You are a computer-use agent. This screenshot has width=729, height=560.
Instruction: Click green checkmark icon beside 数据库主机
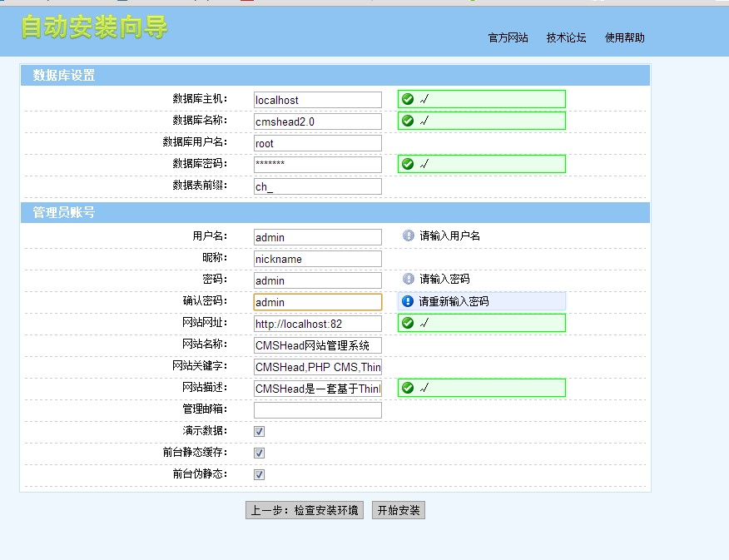(x=408, y=99)
